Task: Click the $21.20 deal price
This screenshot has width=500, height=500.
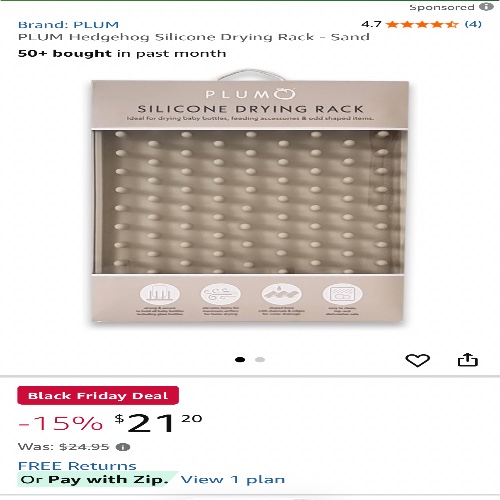Action: (158, 423)
